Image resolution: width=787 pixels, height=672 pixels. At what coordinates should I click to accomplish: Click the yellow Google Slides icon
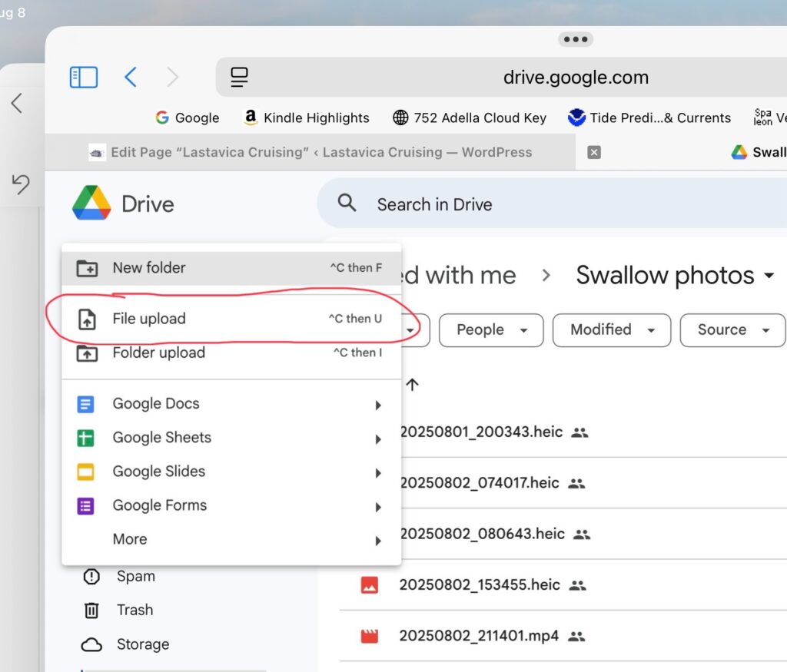85,472
